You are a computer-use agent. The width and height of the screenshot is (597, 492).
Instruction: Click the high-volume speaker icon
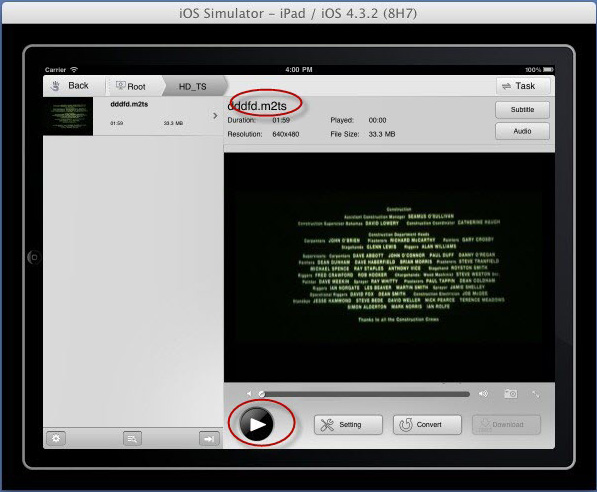click(483, 394)
